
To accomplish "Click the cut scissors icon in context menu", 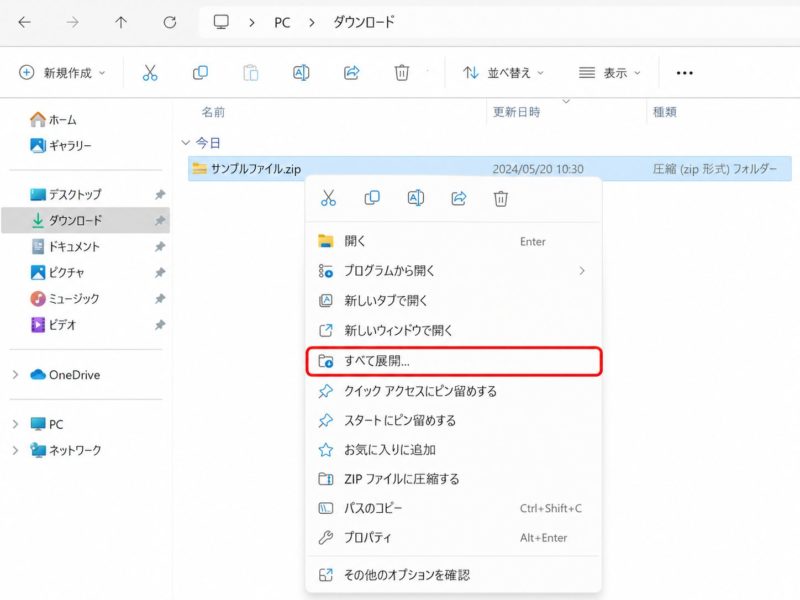I will (x=328, y=198).
